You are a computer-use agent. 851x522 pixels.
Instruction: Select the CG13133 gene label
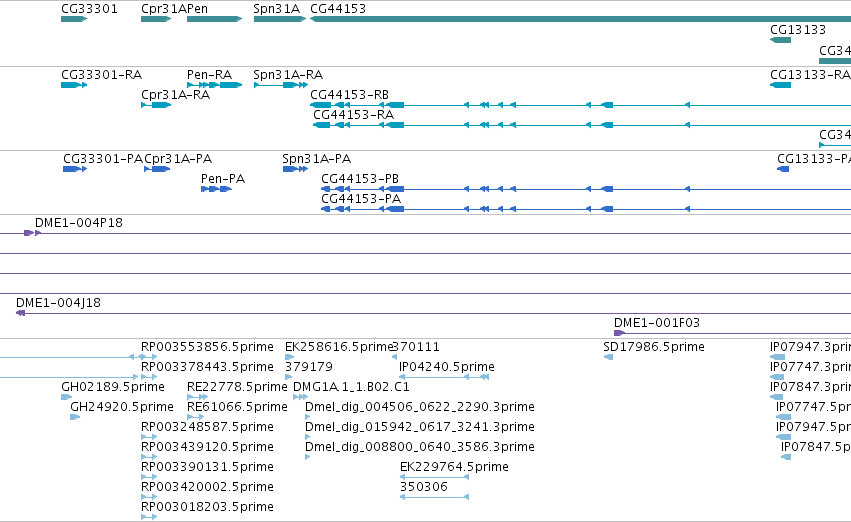[x=798, y=29]
